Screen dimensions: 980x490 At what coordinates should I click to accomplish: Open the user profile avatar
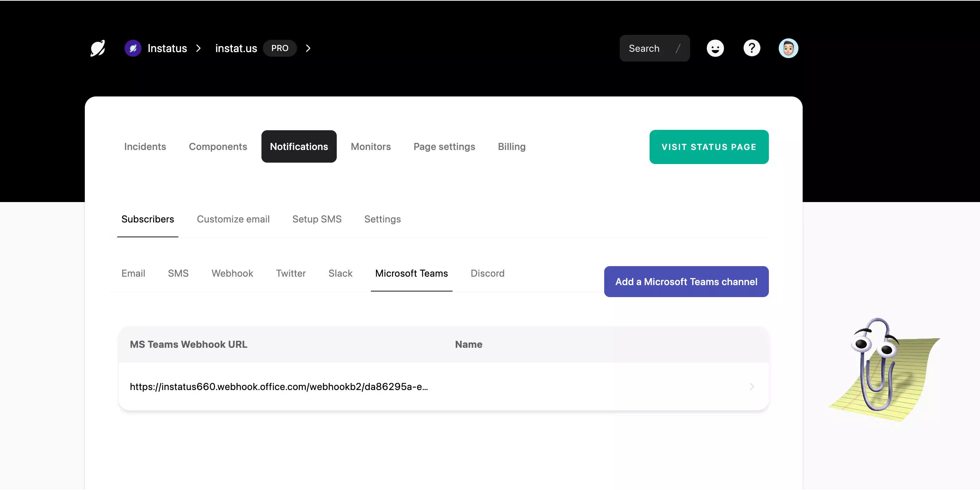tap(788, 48)
